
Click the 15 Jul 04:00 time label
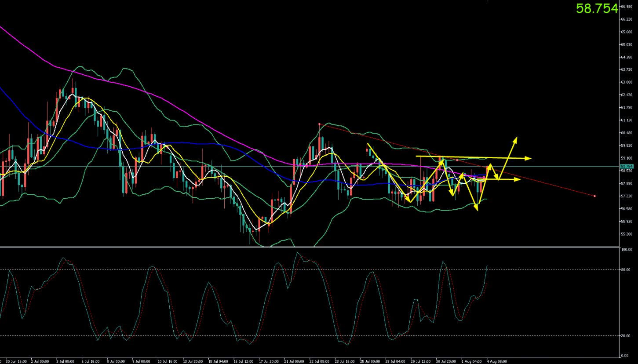coord(218,361)
